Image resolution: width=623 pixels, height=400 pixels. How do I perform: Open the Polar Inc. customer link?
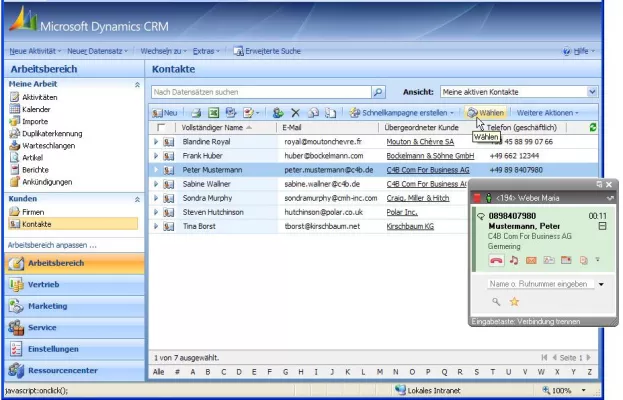[x=402, y=213]
